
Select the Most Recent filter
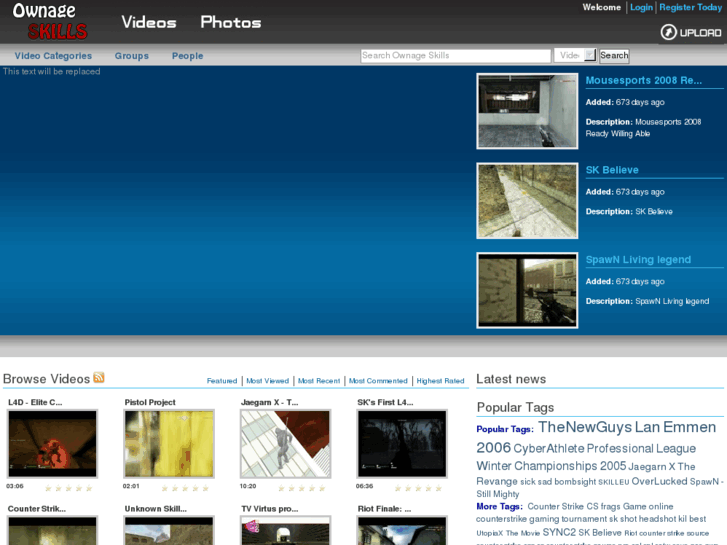click(319, 381)
